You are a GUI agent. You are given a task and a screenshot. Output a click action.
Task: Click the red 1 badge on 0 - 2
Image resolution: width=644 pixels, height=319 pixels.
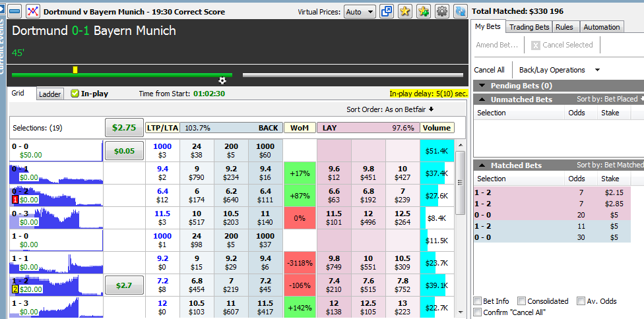[15, 200]
